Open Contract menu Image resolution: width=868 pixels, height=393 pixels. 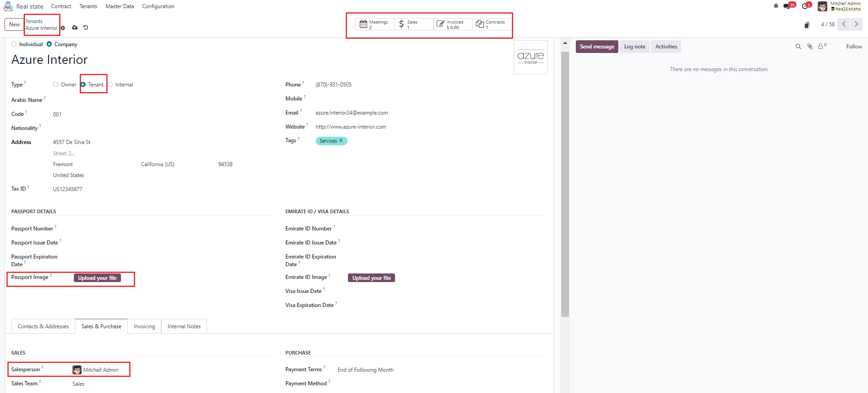coord(61,6)
